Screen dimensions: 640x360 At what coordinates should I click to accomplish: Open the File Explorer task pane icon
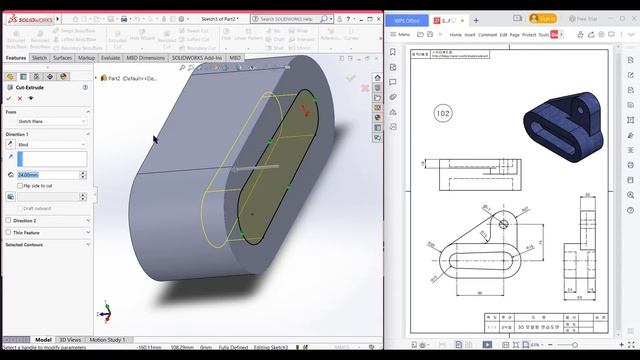pyautogui.click(x=378, y=98)
